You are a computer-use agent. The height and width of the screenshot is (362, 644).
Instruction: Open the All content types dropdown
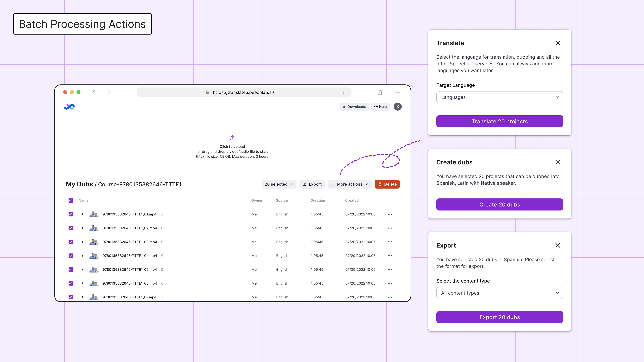pyautogui.click(x=500, y=293)
